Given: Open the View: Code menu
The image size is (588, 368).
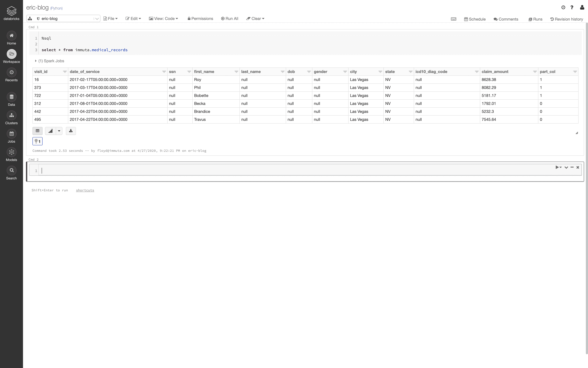Looking at the screenshot, I should 164,19.
